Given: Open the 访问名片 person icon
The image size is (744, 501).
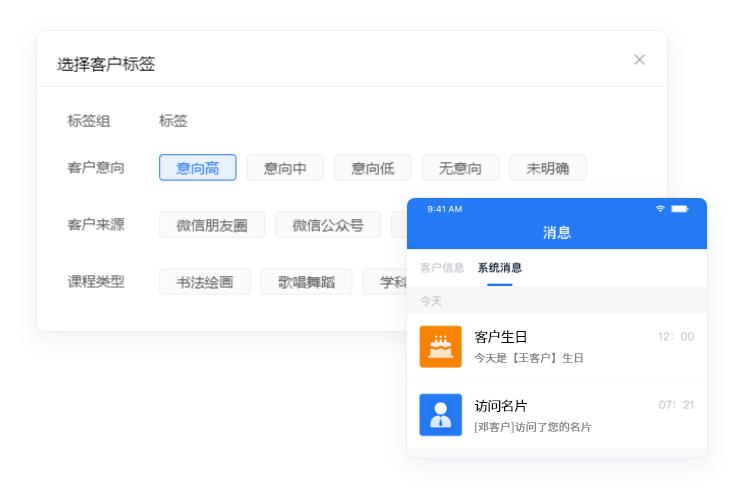Looking at the screenshot, I should point(440,415).
